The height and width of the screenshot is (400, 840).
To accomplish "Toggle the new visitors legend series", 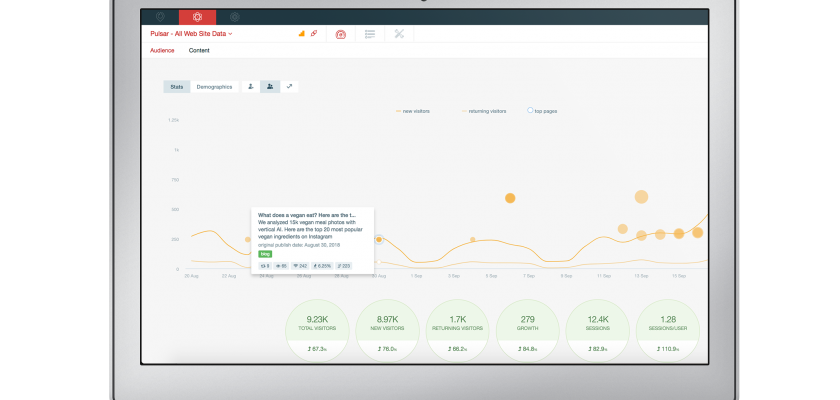I will 412,111.
